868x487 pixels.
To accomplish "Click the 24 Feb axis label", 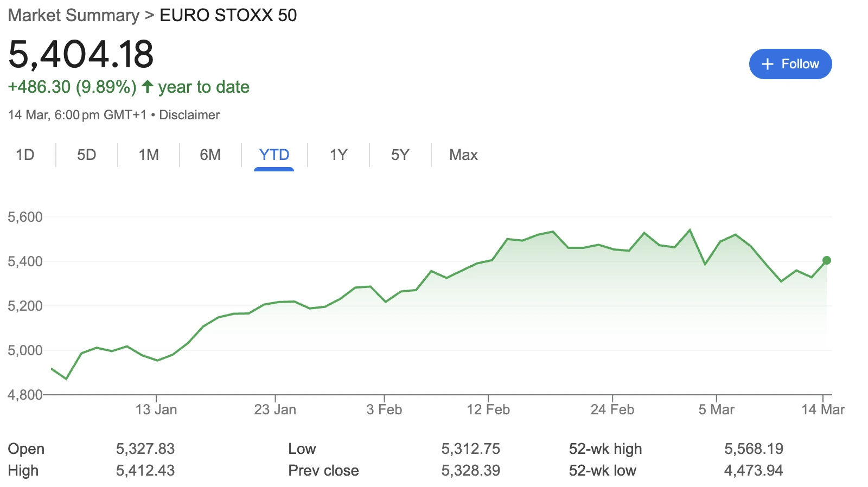I will (612, 409).
